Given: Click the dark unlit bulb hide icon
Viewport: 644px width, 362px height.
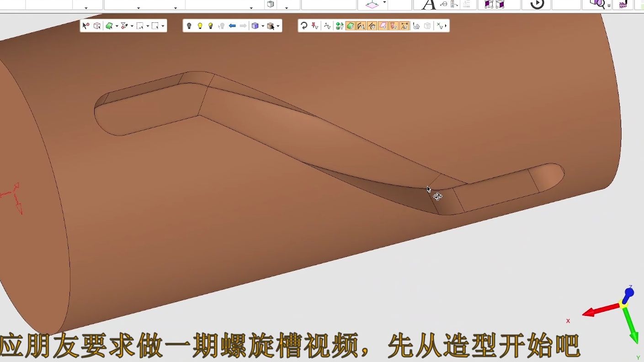Looking at the screenshot, I should 189,26.
